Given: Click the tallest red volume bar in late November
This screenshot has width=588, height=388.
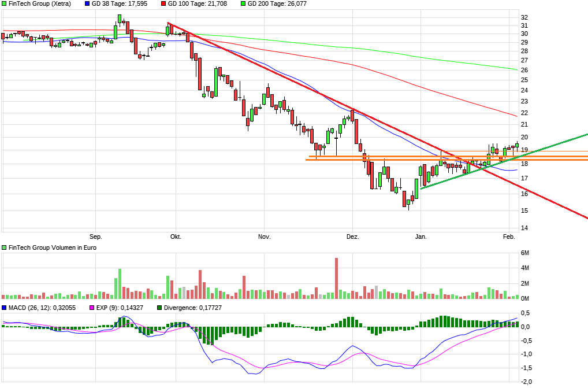Looking at the screenshot, I should 336,278.
